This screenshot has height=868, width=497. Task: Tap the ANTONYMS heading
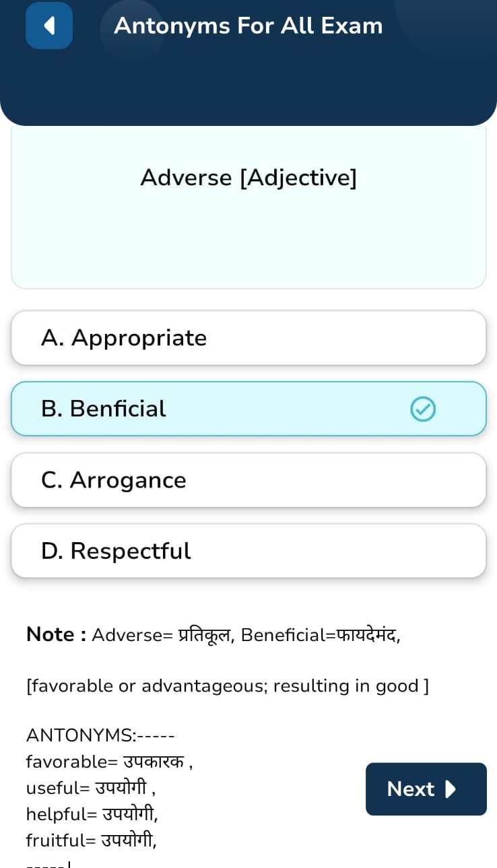pyautogui.click(x=100, y=735)
